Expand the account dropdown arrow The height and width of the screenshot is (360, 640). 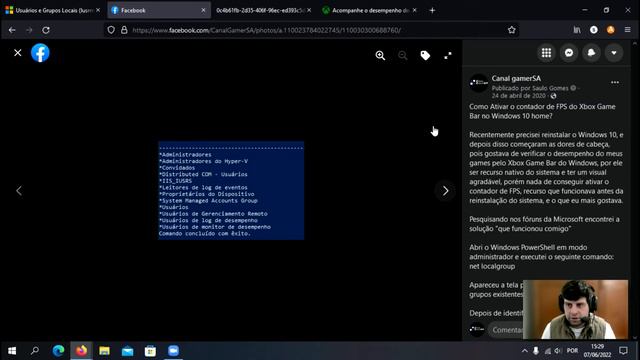coord(613,53)
